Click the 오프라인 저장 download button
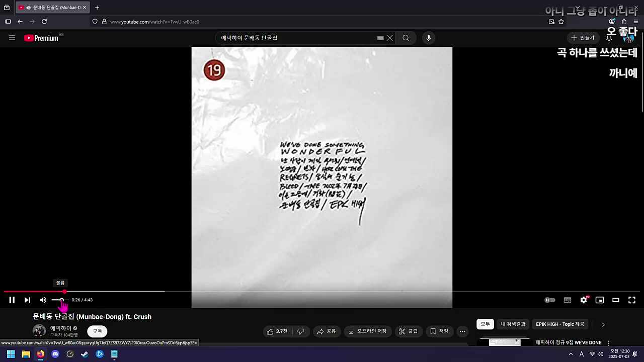644x362 pixels. [x=367, y=331]
